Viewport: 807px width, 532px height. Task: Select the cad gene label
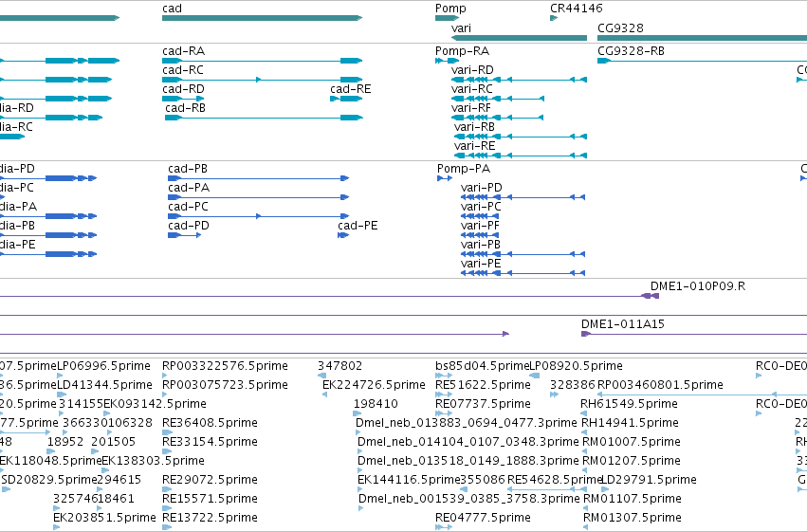click(172, 9)
